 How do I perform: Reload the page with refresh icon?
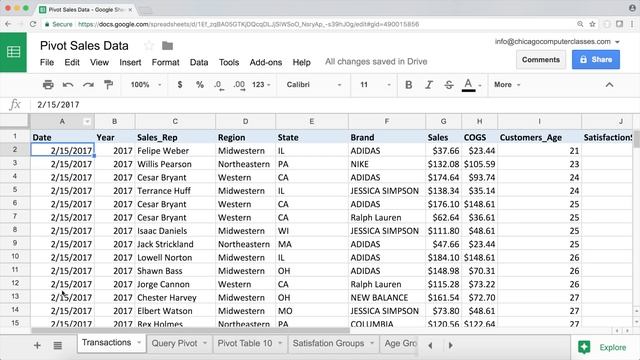(x=33, y=24)
